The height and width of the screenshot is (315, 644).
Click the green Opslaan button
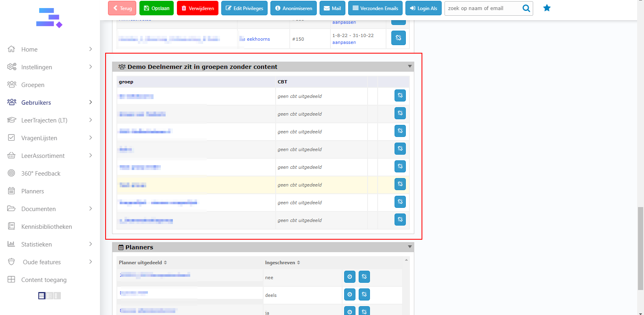coord(156,8)
